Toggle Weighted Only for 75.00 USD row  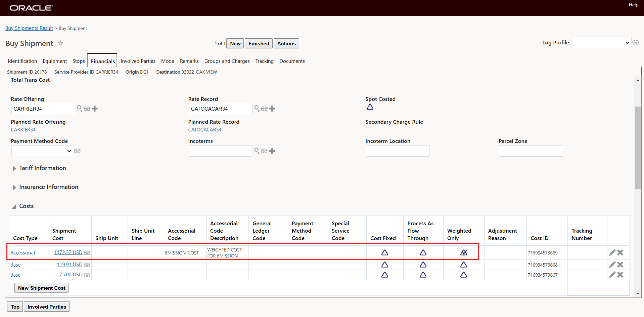(x=464, y=275)
